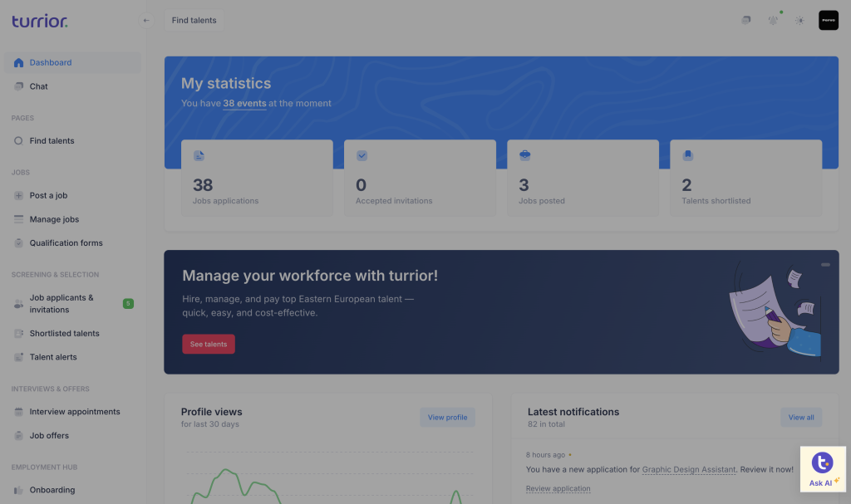This screenshot has height=504, width=851.
Task: Click the '8 hours ago' notification timestamp
Action: coord(545,455)
